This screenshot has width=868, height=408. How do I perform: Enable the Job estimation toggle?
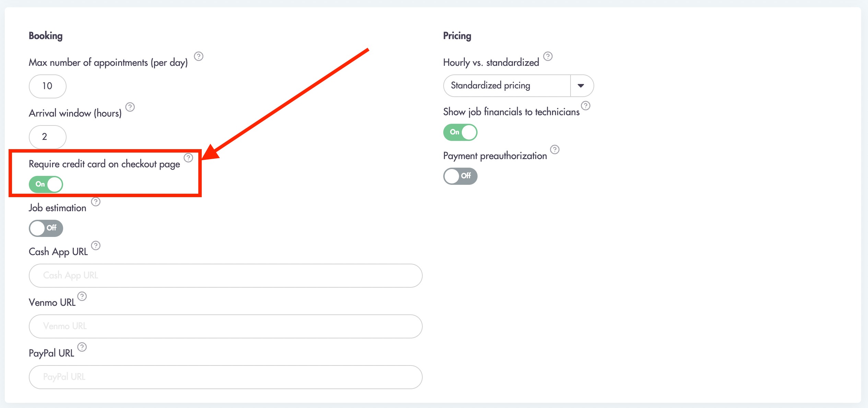[46, 228]
